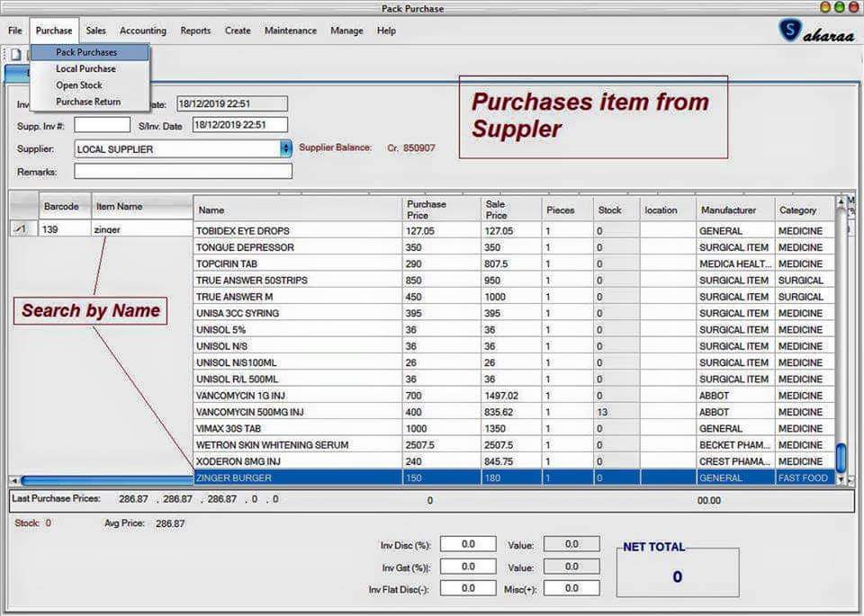Screen dimensions: 864x616
Task: Click the Inv Disc (%) input
Action: point(468,544)
